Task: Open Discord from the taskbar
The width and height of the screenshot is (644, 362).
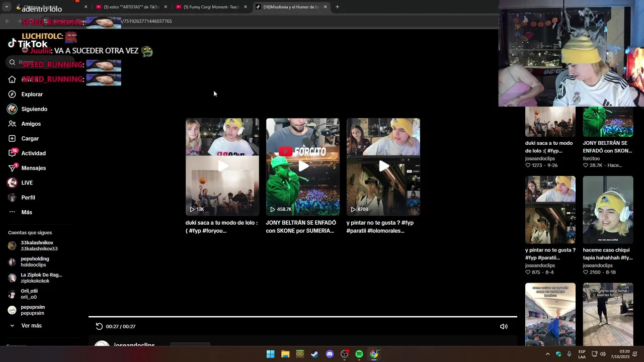Action: coord(330,354)
